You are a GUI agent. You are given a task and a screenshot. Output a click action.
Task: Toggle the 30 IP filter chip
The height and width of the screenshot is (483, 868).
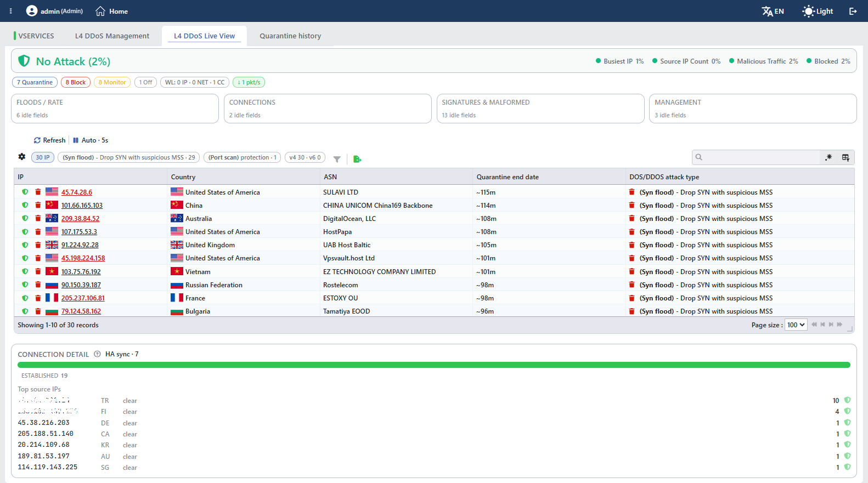(x=43, y=157)
